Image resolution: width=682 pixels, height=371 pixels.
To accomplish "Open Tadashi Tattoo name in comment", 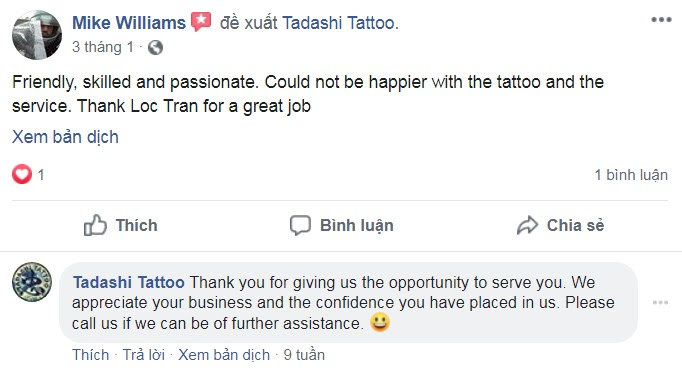I will click(x=129, y=282).
